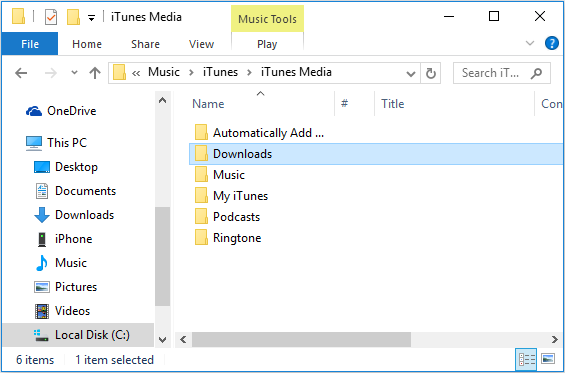Open the File menu
The image size is (565, 373).
30,44
